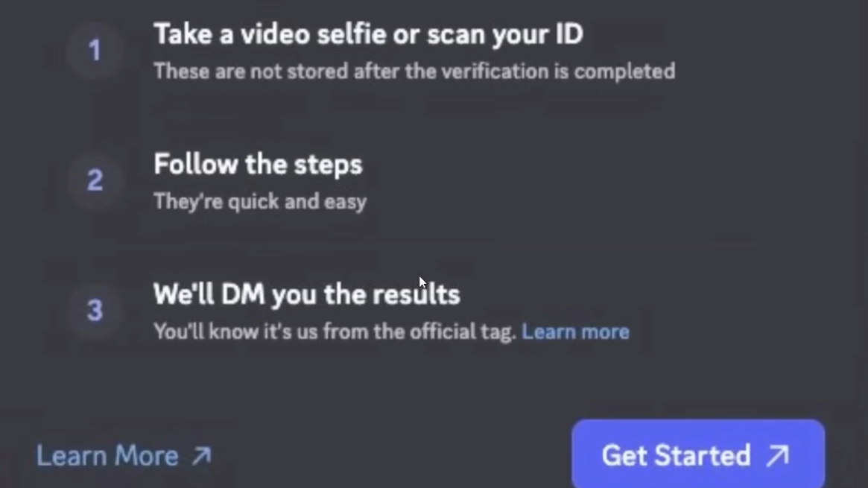The image size is (868, 488).
Task: Click the word 'DM' in third heading
Action: pyautogui.click(x=243, y=294)
